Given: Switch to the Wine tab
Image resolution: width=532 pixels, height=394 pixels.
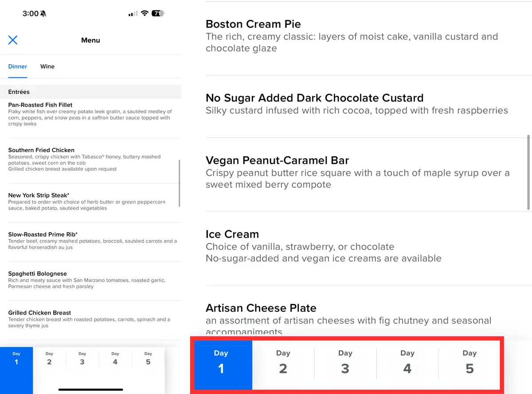Looking at the screenshot, I should point(47,66).
